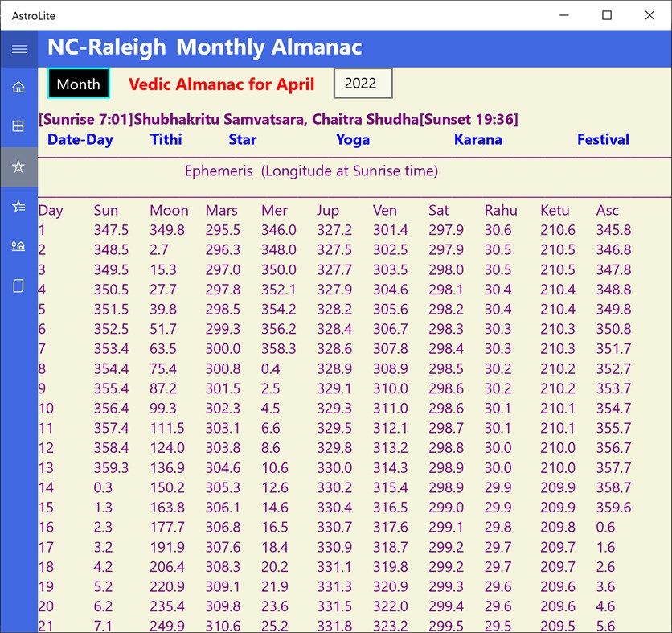This screenshot has width=672, height=633.
Task: Click the Rahu column header
Action: pos(501,210)
